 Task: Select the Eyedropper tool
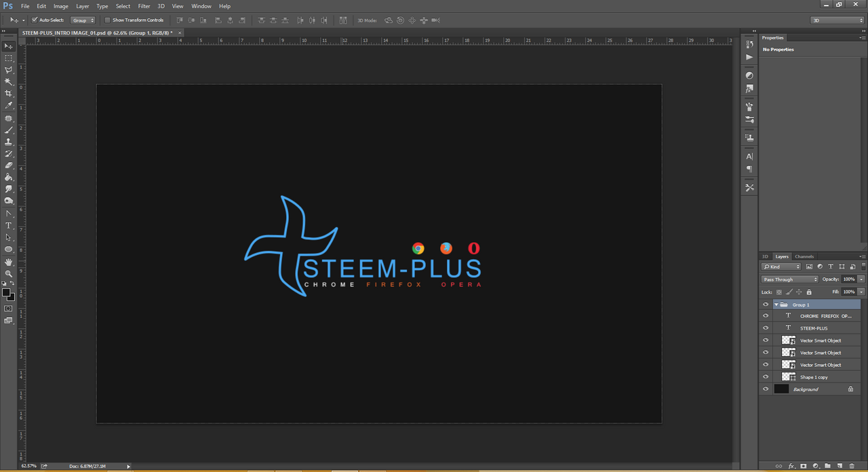click(x=9, y=106)
